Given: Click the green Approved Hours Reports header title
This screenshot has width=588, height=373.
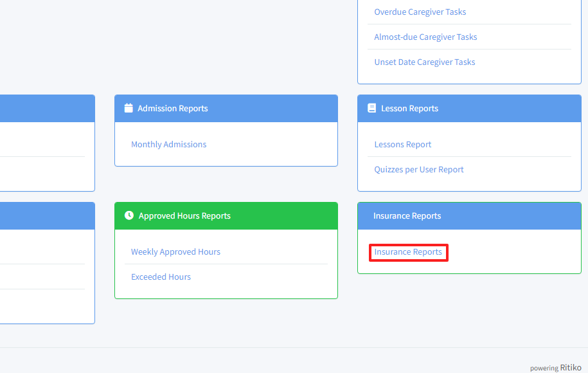Looking at the screenshot, I should tap(184, 215).
